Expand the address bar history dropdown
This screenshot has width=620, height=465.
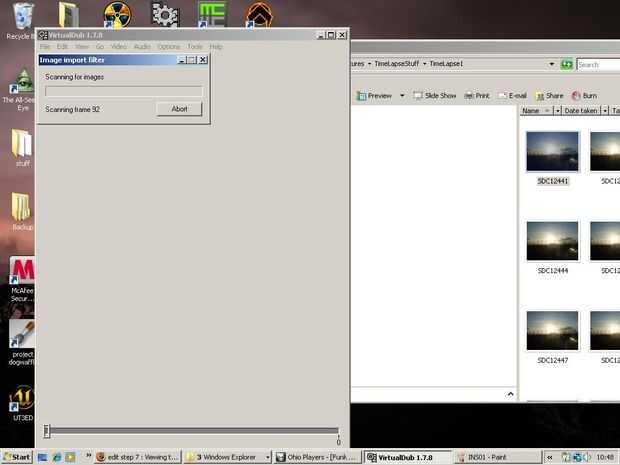pos(552,64)
